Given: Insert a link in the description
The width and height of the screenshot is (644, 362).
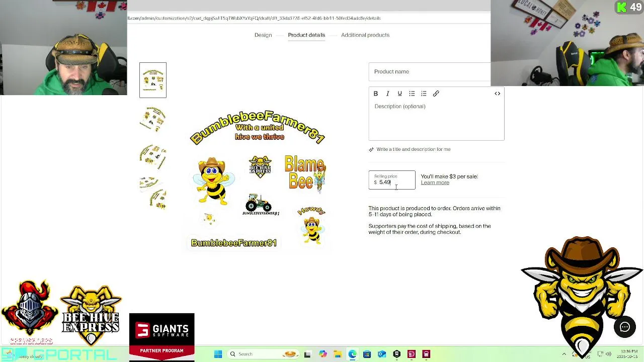Looking at the screenshot, I should (x=436, y=94).
